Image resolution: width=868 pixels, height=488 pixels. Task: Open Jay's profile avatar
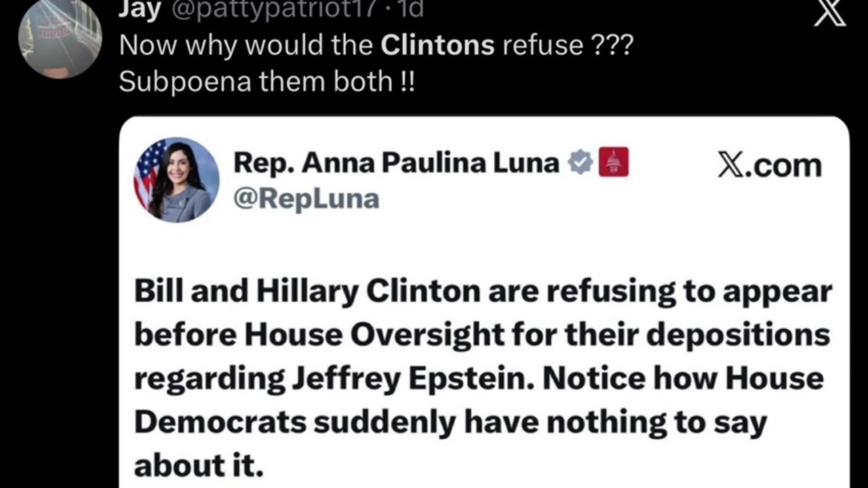click(x=60, y=39)
